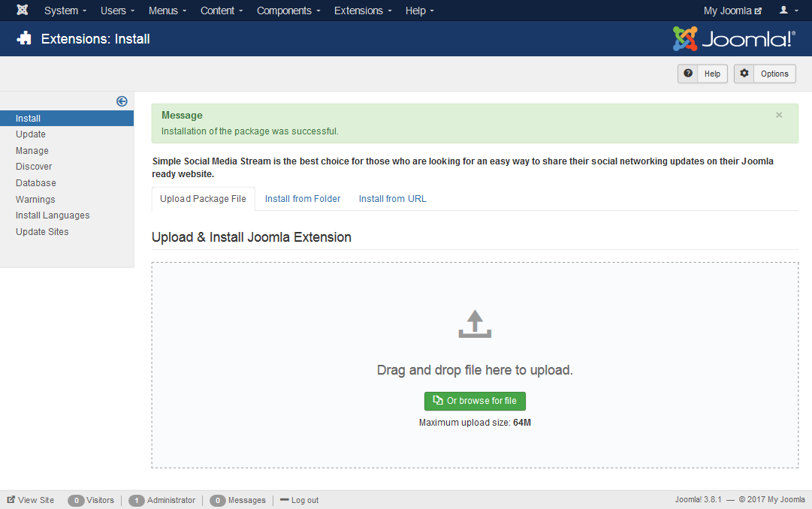812x509 pixels.
Task: Click the puzzle piece Extensions icon
Action: tap(24, 38)
